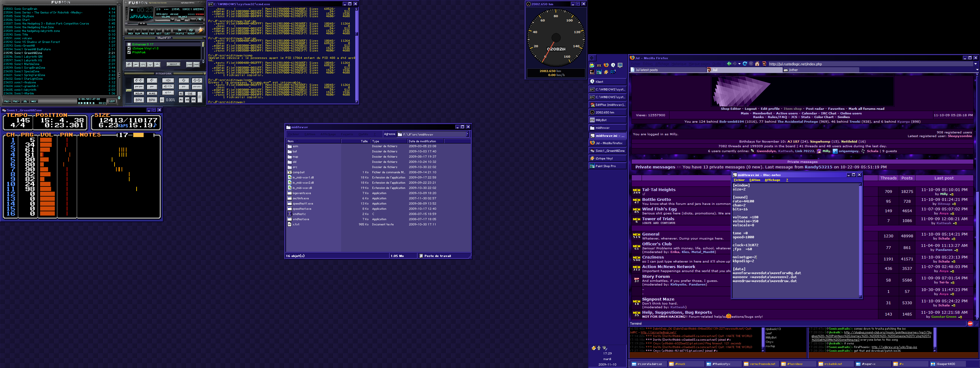Enable Enhancer 0.17 checkbox
The height and width of the screenshot is (368, 980).
click(x=129, y=44)
